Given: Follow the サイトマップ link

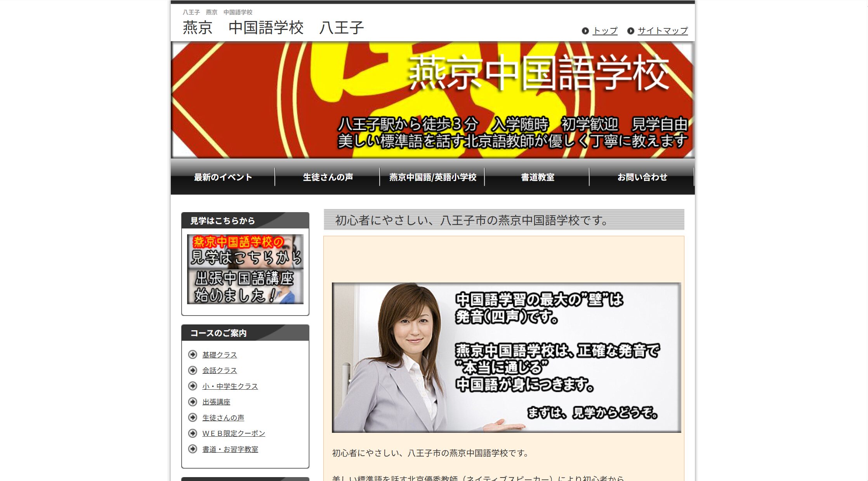Looking at the screenshot, I should (663, 31).
